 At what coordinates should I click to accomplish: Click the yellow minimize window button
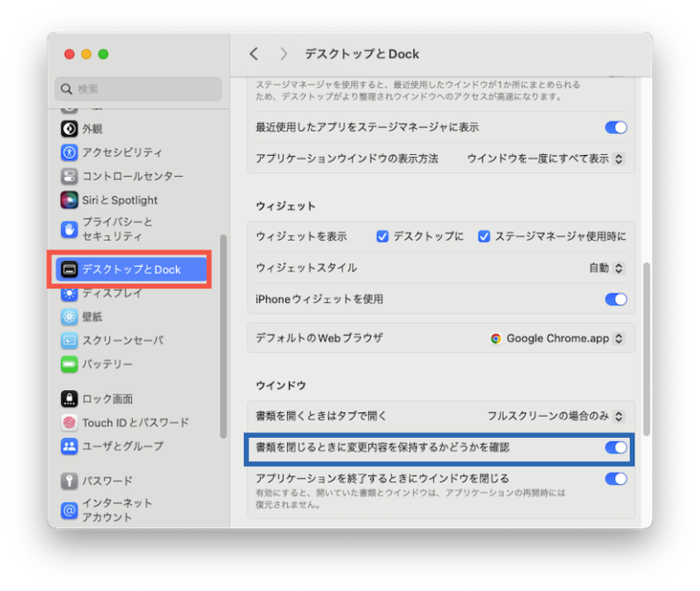tap(87, 54)
